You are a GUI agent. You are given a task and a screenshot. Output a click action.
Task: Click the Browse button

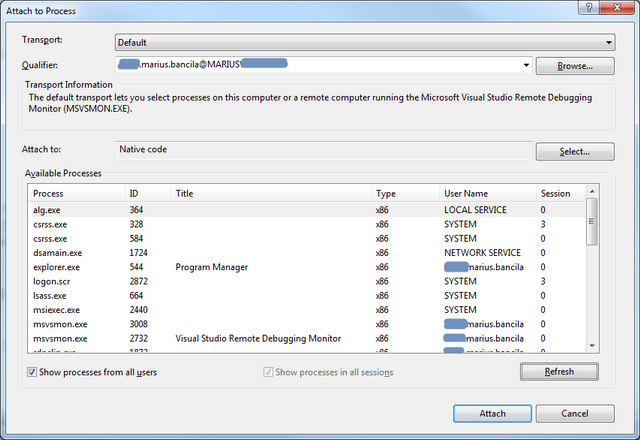point(574,66)
